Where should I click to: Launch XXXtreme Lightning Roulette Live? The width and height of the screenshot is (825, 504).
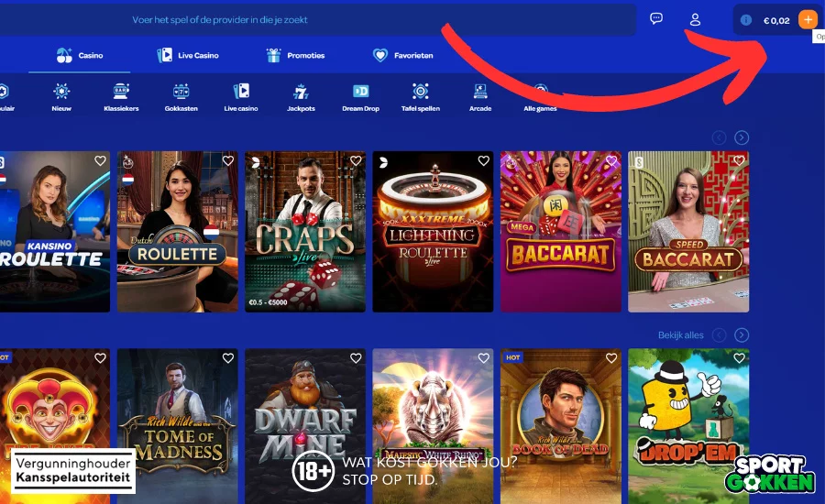433,232
